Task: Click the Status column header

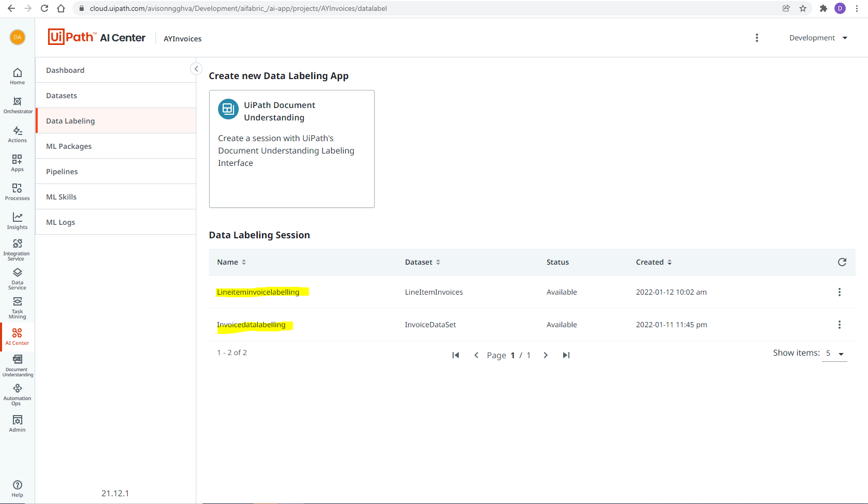Action: (x=557, y=262)
